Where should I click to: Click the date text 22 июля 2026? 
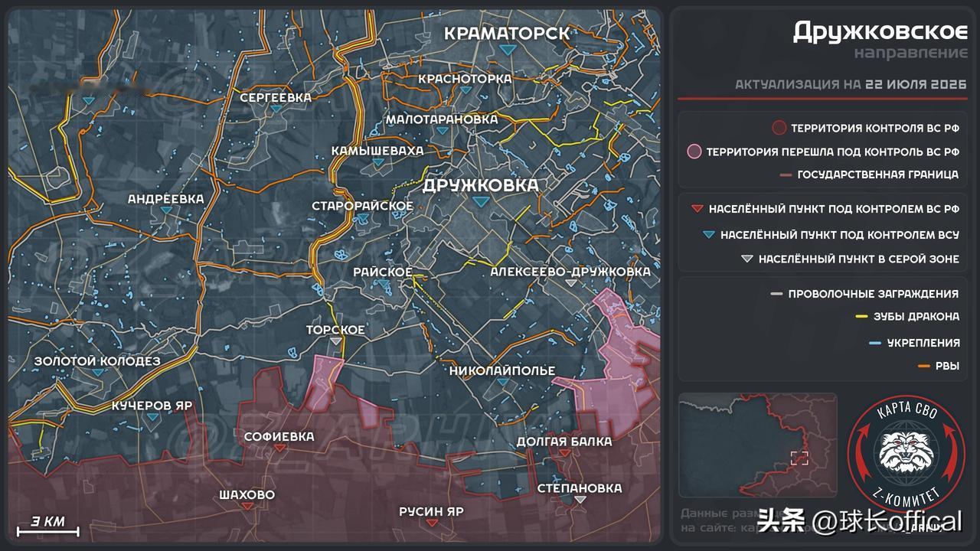tap(916, 85)
